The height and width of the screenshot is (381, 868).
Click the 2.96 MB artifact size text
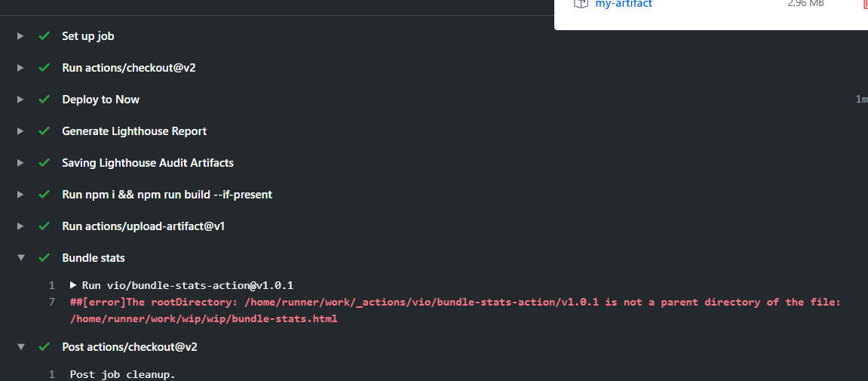point(805,3)
